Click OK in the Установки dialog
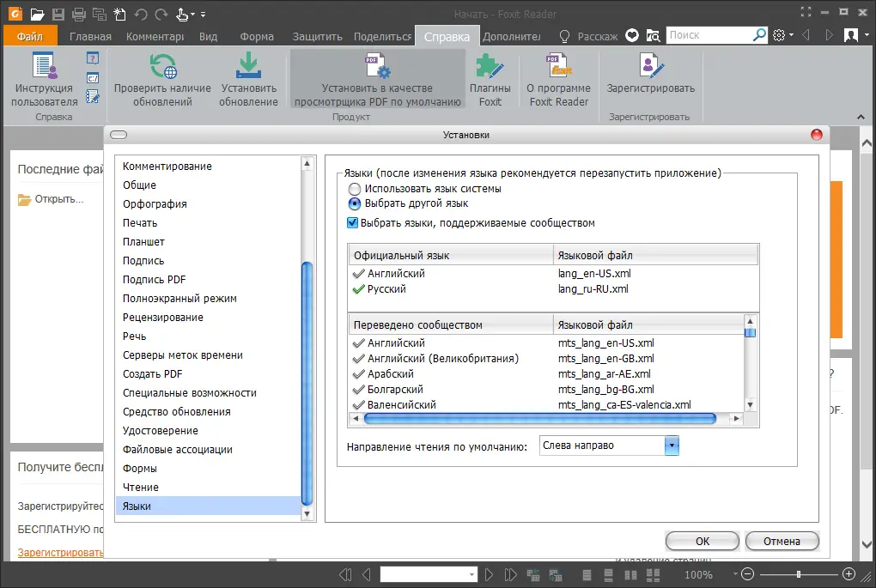 [701, 541]
